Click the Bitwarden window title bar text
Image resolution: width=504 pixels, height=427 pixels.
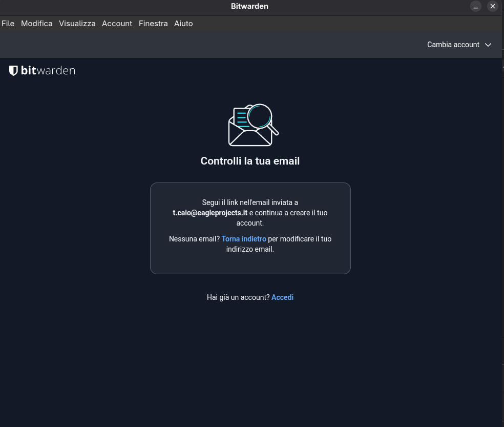pos(249,6)
